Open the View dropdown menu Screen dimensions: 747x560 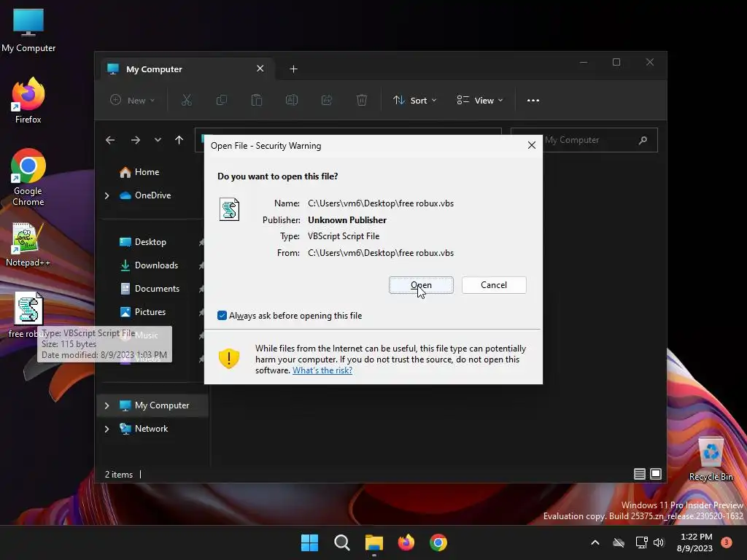(x=480, y=100)
